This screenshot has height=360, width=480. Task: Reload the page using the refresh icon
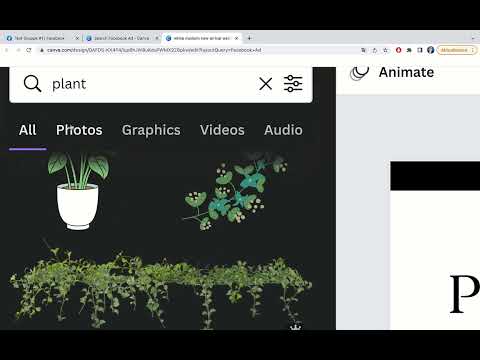[29, 50]
